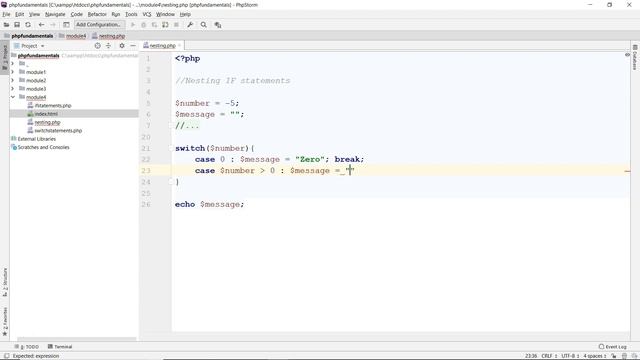Open the Navigate menu
This screenshot has height=360, width=640.
[55, 14]
